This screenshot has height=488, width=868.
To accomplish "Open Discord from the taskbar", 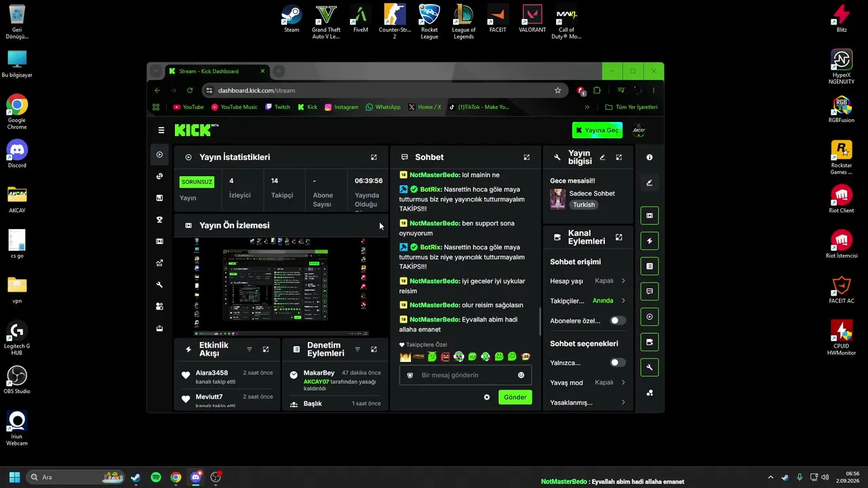I will (196, 477).
